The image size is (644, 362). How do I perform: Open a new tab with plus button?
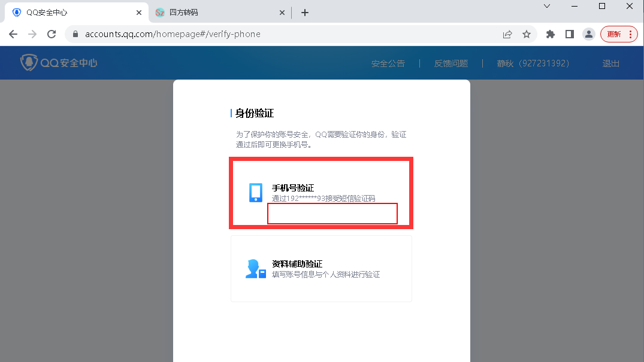tap(305, 13)
